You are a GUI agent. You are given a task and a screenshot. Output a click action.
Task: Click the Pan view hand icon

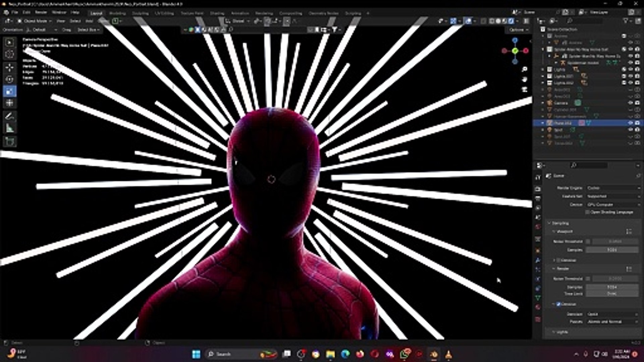tap(525, 79)
